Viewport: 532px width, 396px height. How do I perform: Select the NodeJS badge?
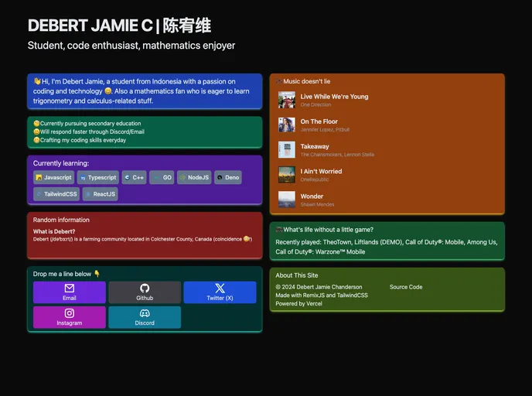pos(193,177)
